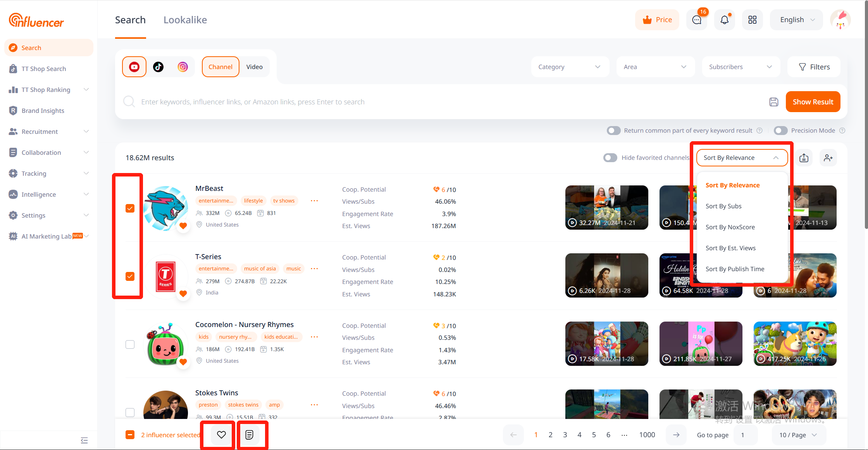Click the save search floppy icon
868x450 pixels.
(773, 102)
